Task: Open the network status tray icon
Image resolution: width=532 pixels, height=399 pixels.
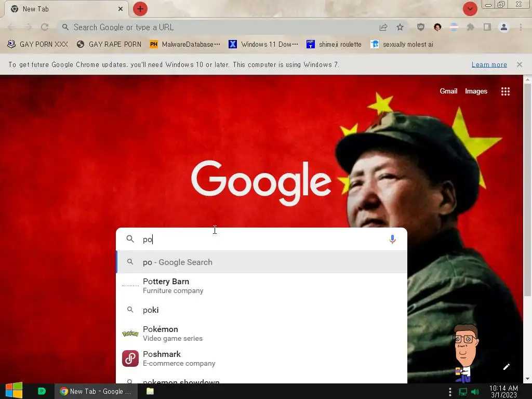Action: [463, 392]
